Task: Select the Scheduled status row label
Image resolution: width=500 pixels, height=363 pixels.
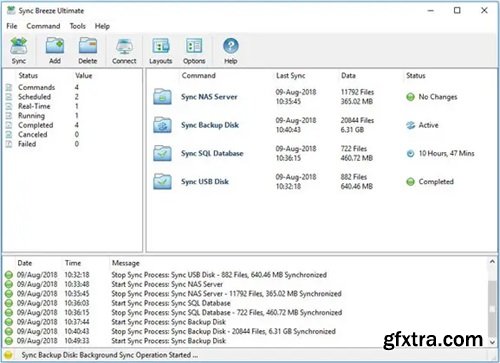Action: (34, 97)
